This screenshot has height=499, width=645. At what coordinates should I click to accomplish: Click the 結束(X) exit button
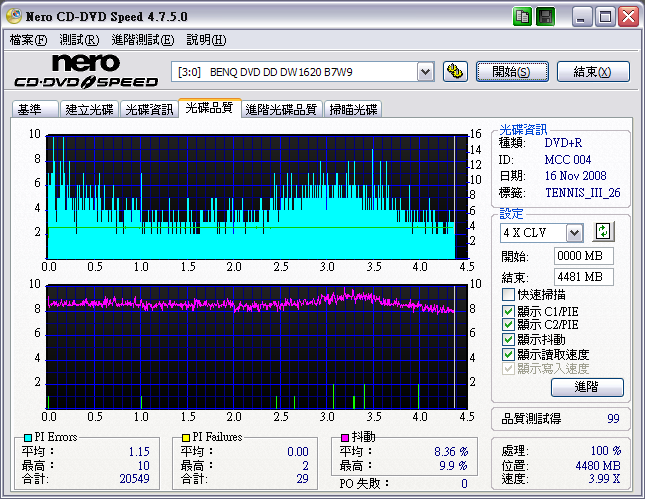pyautogui.click(x=593, y=72)
